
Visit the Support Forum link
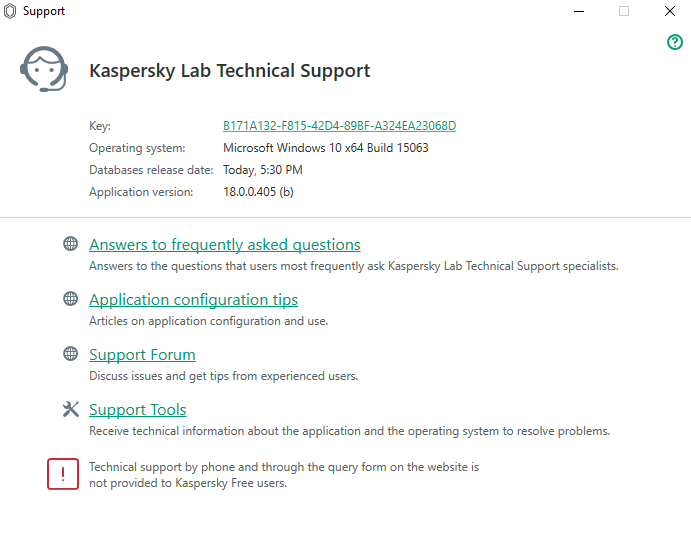pos(142,355)
